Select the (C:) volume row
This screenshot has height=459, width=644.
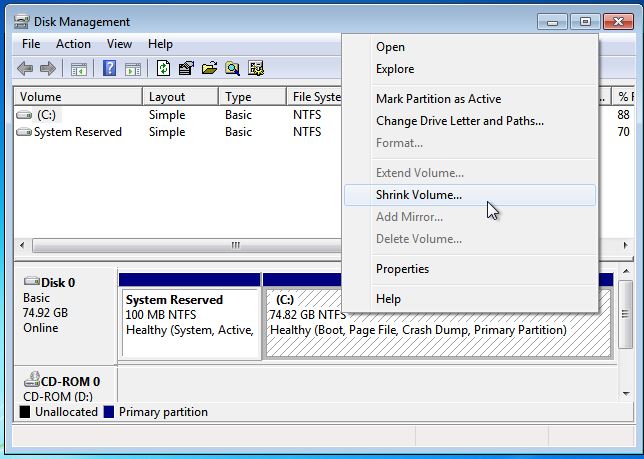179,115
